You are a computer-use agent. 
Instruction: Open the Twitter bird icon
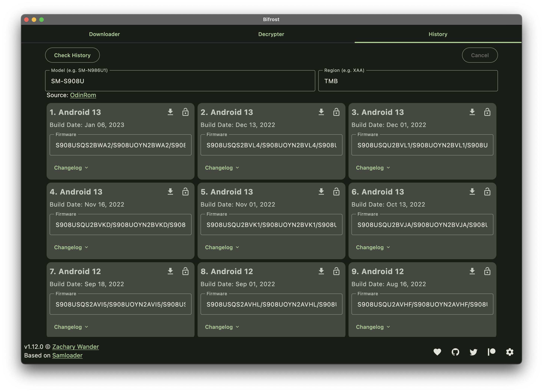point(473,352)
